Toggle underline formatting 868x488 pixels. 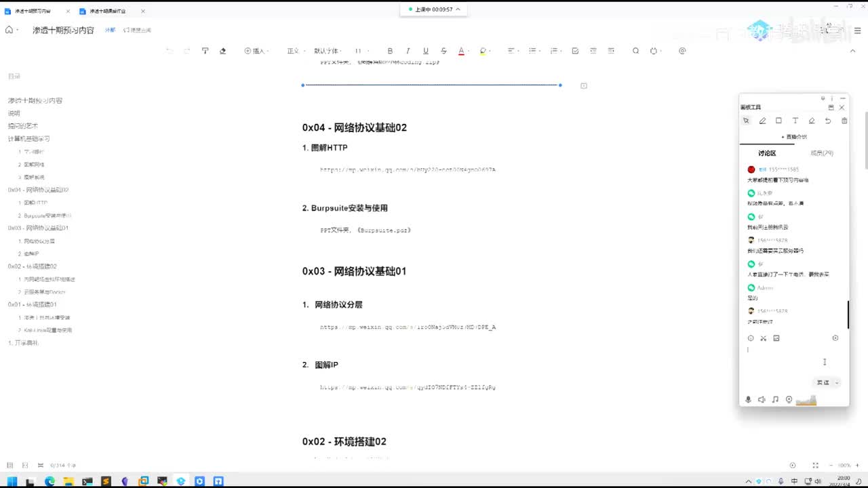(426, 51)
